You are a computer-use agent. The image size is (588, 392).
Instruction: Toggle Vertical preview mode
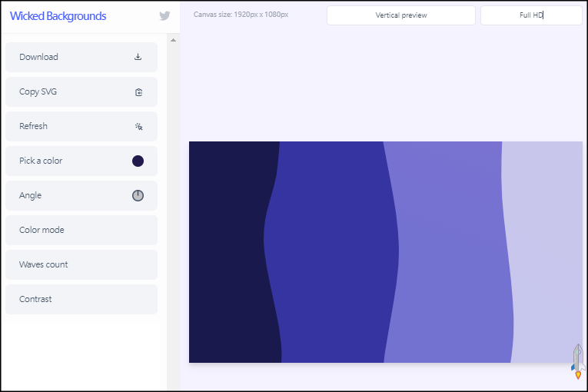pos(400,15)
